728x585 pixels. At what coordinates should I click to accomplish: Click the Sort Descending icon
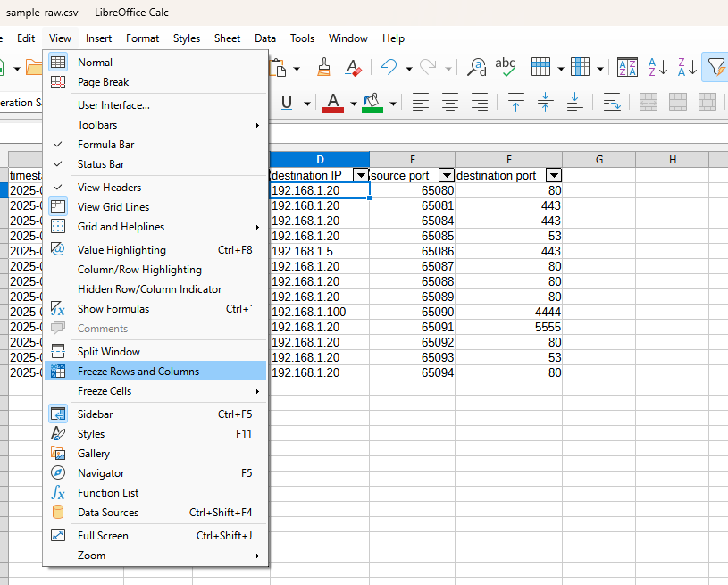pyautogui.click(x=686, y=67)
